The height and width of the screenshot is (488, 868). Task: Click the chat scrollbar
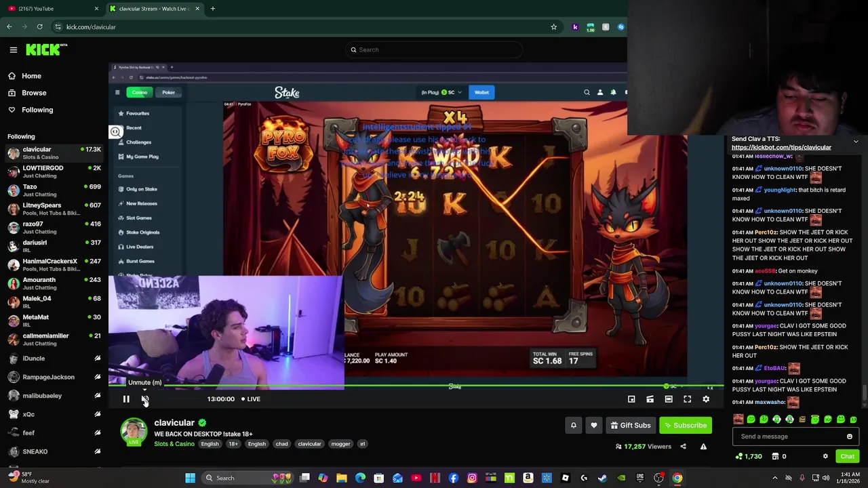click(864, 392)
